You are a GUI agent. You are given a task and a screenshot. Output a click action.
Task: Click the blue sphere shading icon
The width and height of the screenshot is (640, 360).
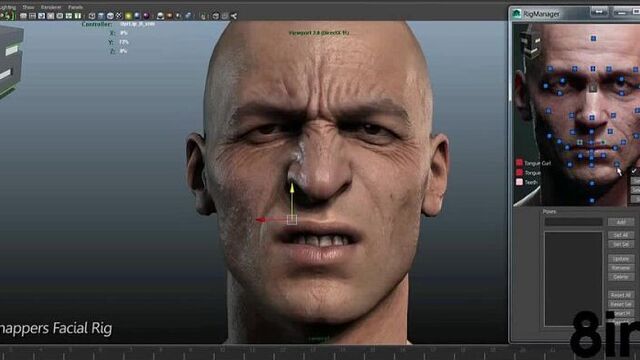click(137, 16)
